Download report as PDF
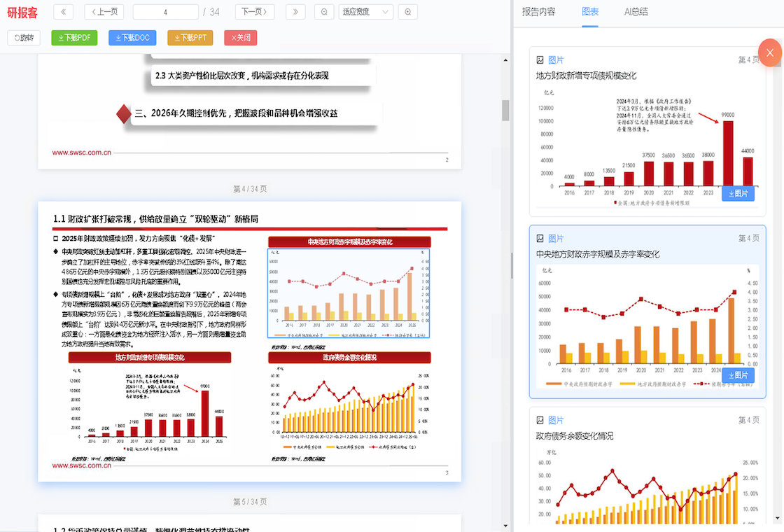The width and height of the screenshot is (784, 532). click(x=74, y=38)
